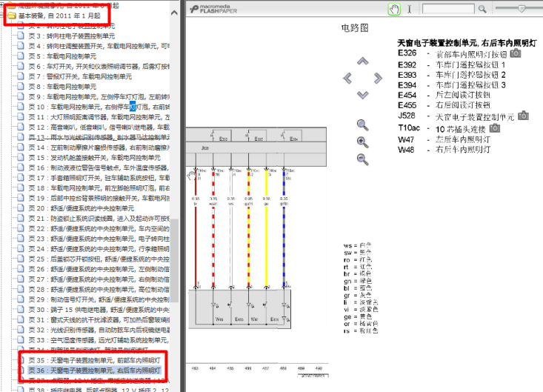Viewport: 543px width, 392px height.
Task: Click document icon of page 18 entry
Action: pos(21,187)
